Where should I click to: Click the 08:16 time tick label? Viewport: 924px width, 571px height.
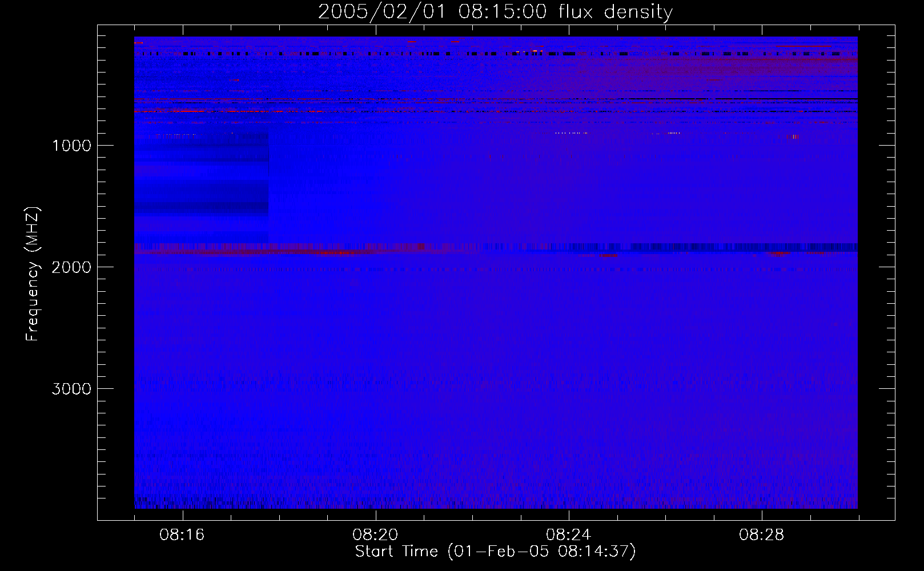tap(182, 535)
